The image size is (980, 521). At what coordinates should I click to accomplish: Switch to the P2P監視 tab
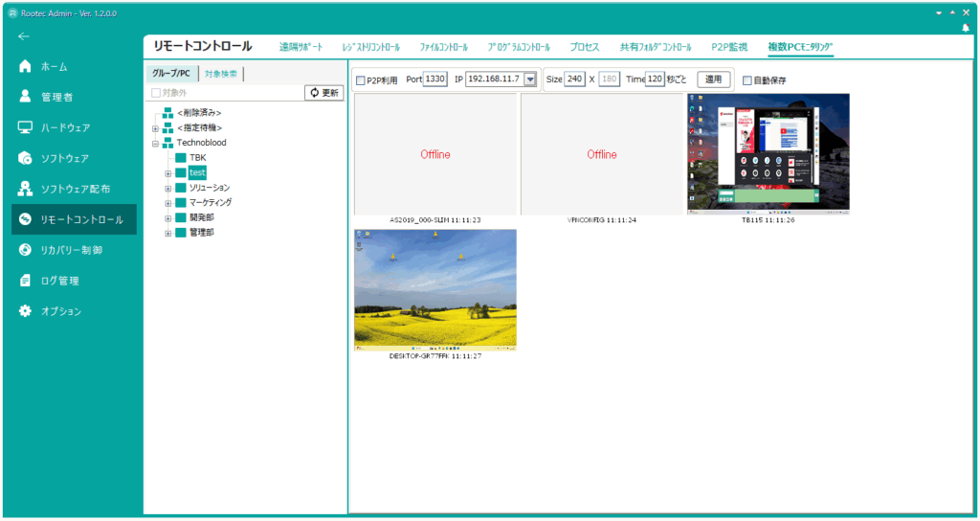pyautogui.click(x=729, y=46)
